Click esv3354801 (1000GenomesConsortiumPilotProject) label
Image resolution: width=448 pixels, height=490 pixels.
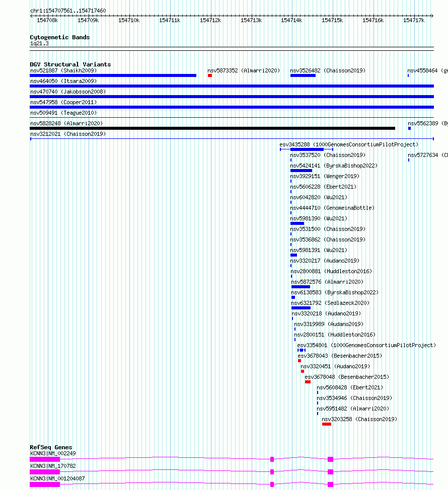click(366, 345)
